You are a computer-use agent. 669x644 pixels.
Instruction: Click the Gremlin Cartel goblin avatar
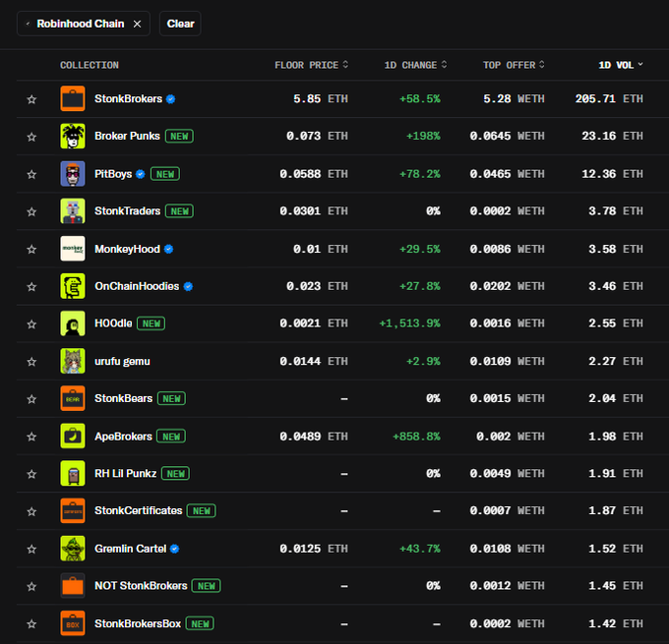click(73, 548)
